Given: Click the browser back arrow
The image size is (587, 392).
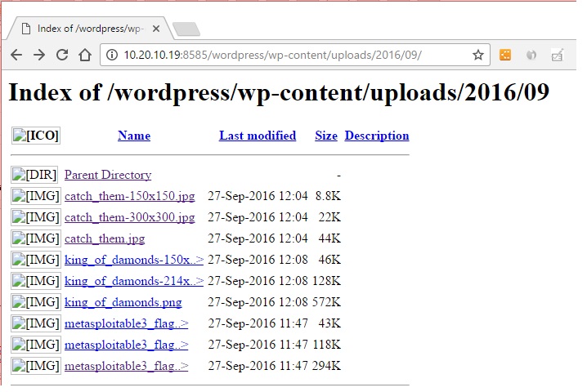Looking at the screenshot, I should (x=16, y=56).
